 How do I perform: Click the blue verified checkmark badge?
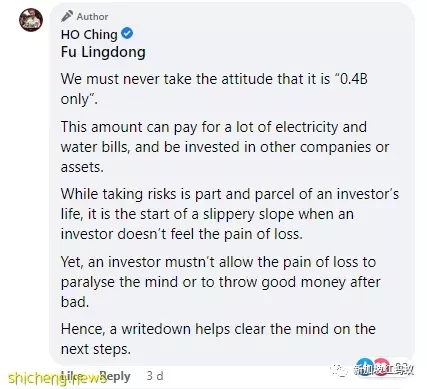(127, 33)
